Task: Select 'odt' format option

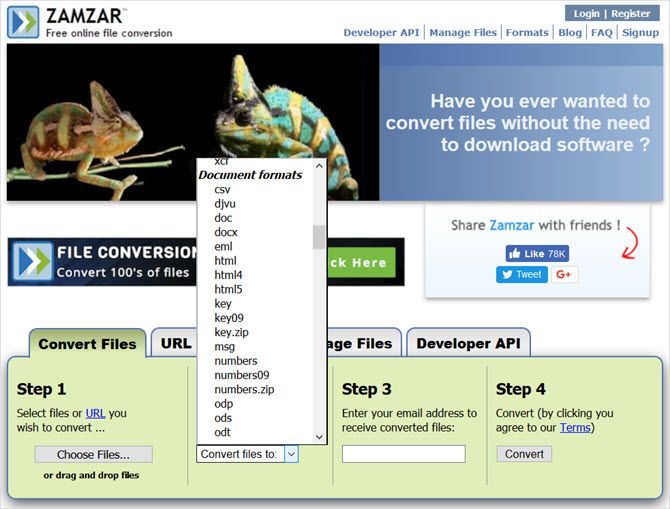Action: pyautogui.click(x=222, y=432)
